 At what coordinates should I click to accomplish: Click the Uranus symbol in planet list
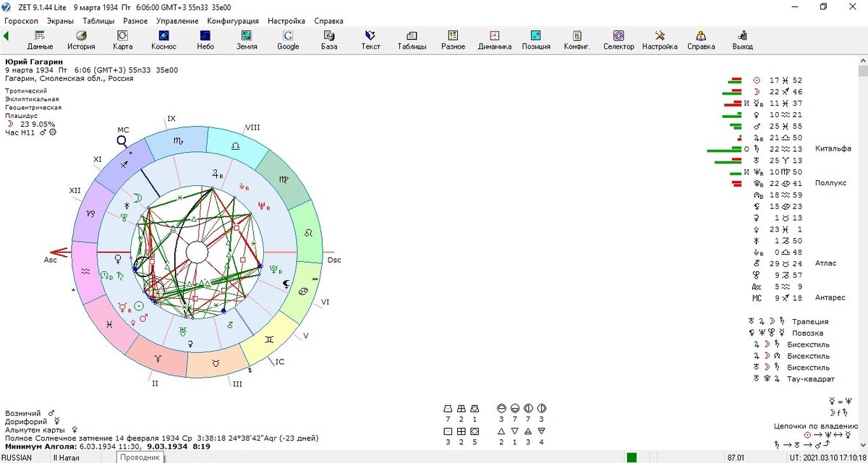click(757, 161)
